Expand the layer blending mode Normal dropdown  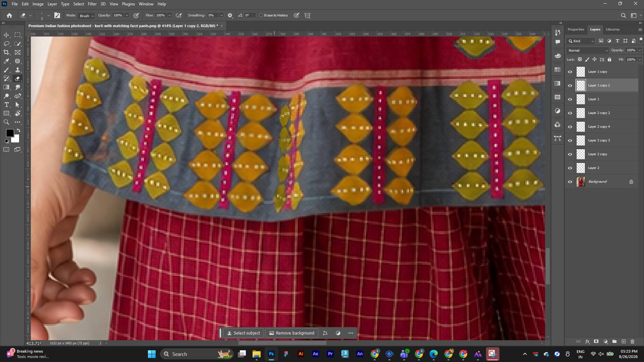click(587, 51)
